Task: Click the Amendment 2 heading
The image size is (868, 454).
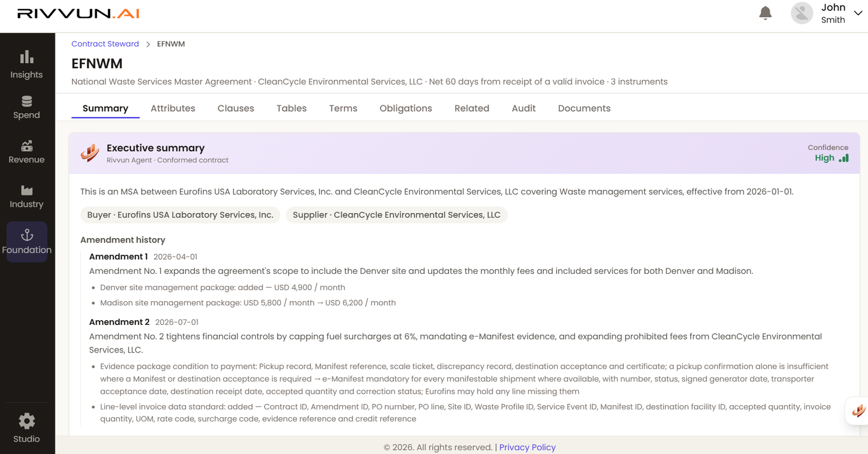Action: coord(119,322)
